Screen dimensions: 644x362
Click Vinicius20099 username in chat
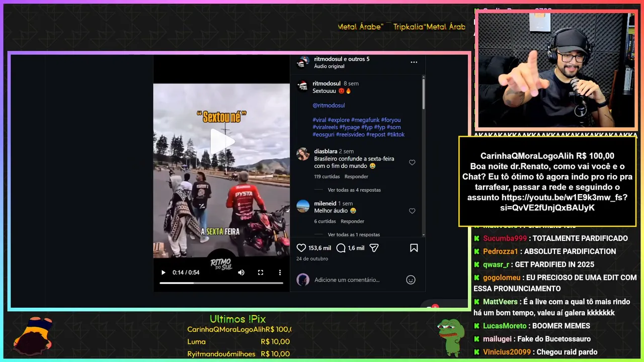507,352
